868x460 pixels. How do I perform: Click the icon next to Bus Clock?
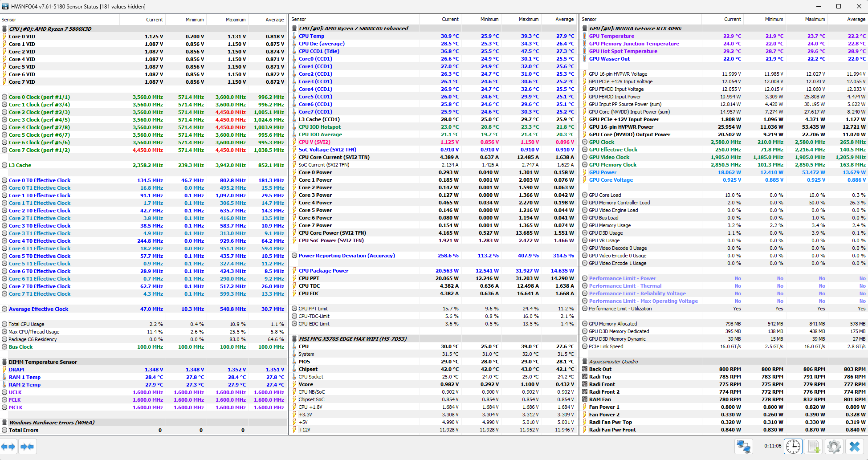click(x=4, y=347)
